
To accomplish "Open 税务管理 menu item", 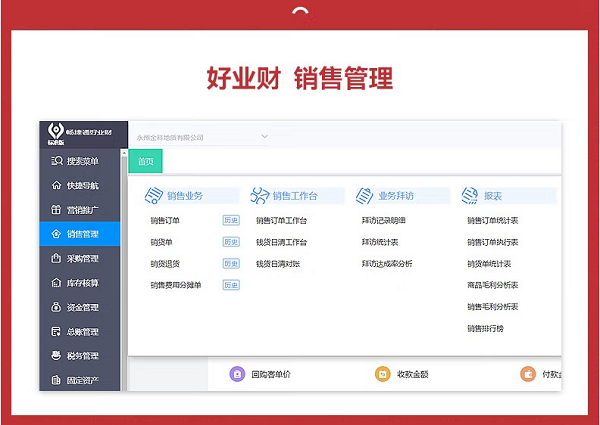I will [80, 355].
